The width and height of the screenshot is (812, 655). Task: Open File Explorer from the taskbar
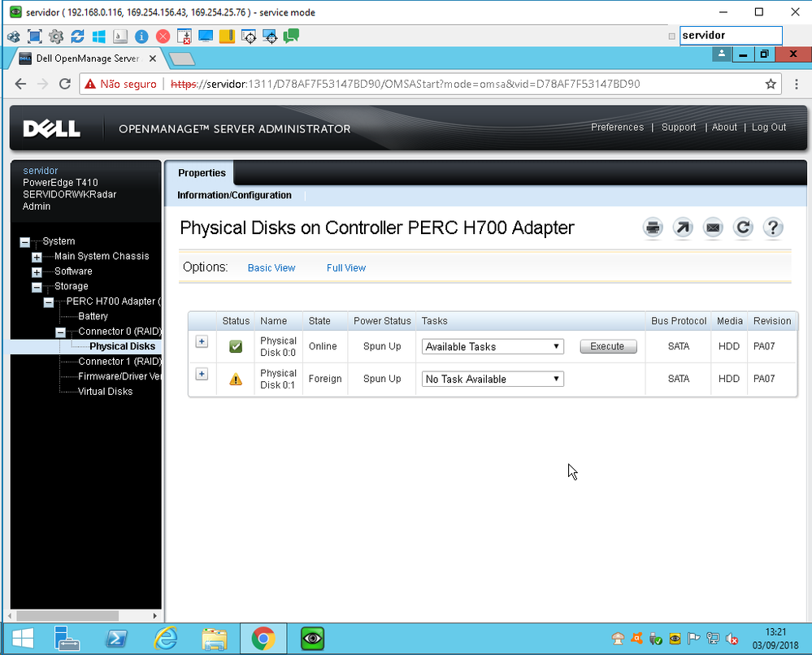pyautogui.click(x=215, y=639)
